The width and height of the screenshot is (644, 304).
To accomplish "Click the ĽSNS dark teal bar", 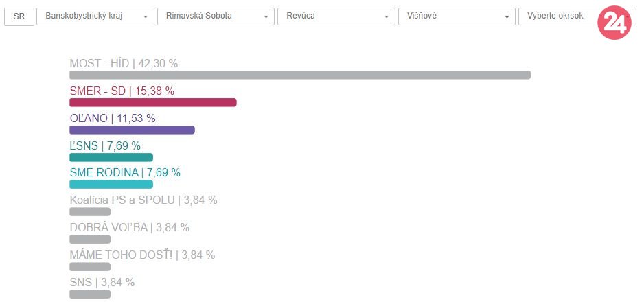I will click(111, 157).
